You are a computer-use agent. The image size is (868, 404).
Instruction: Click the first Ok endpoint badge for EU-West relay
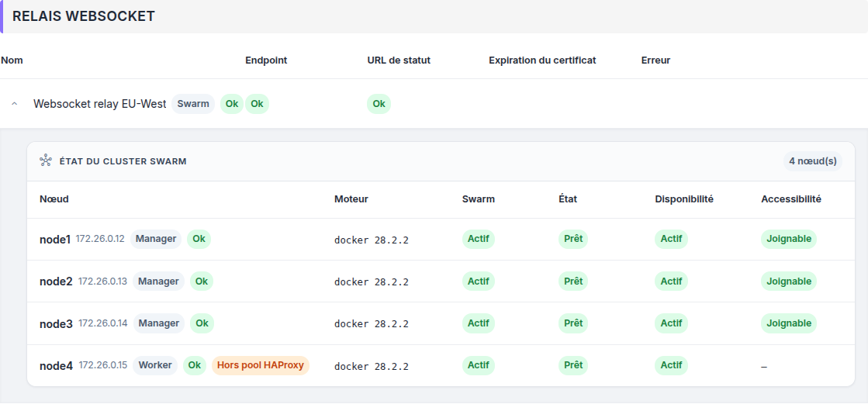click(232, 104)
